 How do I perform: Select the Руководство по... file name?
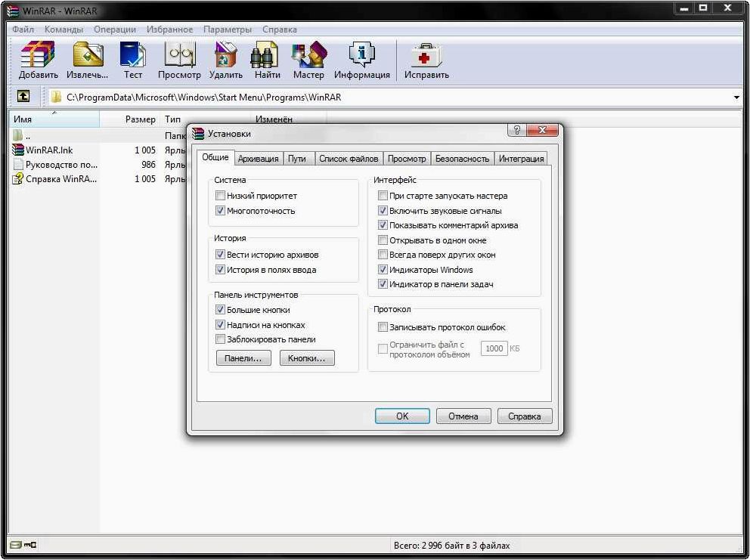[x=62, y=165]
